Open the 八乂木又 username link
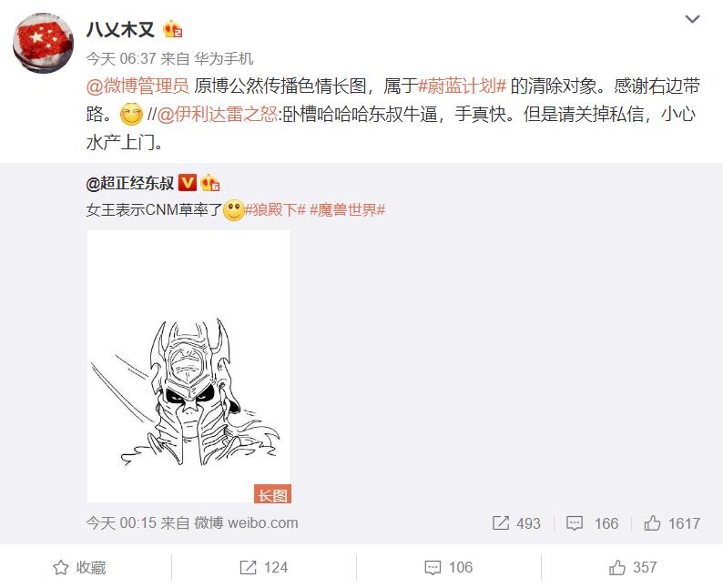723x588 pixels. pyautogui.click(x=120, y=30)
